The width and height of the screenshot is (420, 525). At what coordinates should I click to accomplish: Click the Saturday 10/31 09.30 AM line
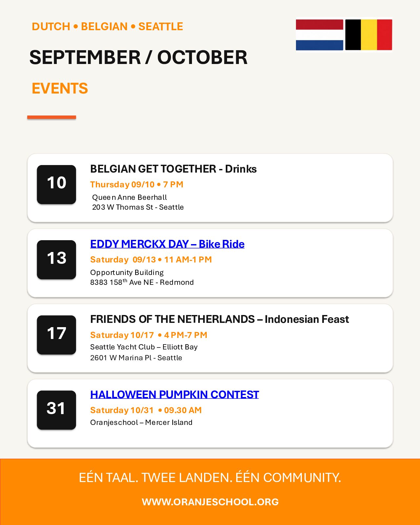pos(146,410)
